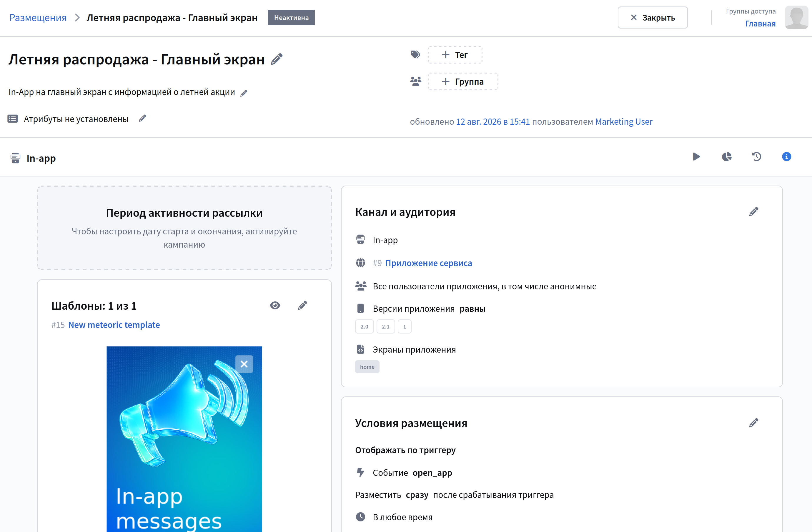Click the file icon by Экраны приложения

[x=360, y=349]
